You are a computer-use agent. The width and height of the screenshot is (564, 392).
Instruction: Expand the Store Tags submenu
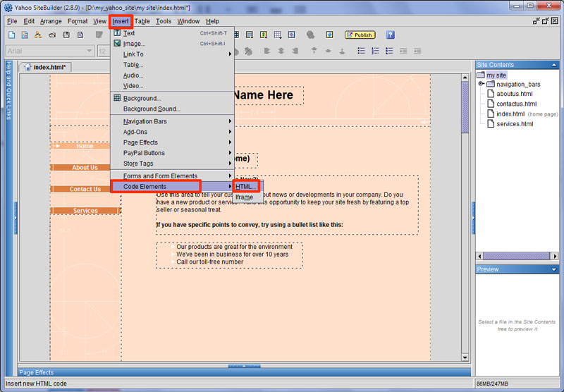[x=172, y=164]
